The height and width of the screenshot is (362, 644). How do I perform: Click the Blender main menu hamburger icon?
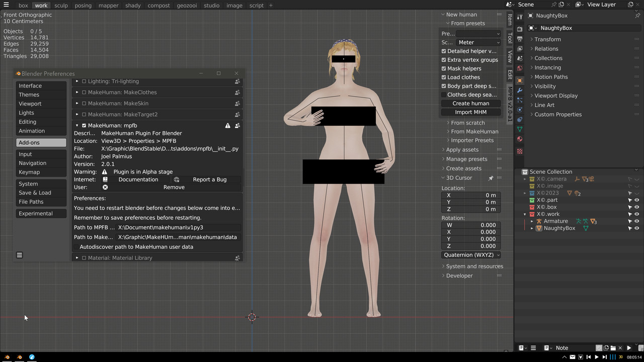tap(6, 5)
